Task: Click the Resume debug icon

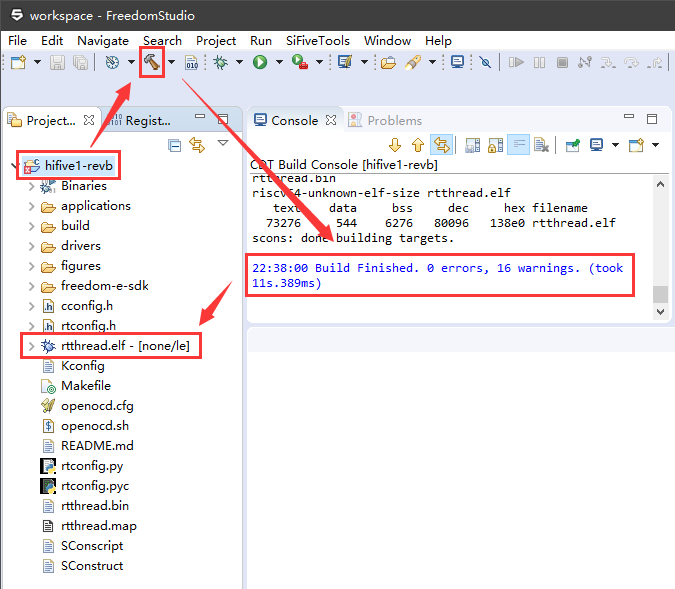Action: coord(516,63)
